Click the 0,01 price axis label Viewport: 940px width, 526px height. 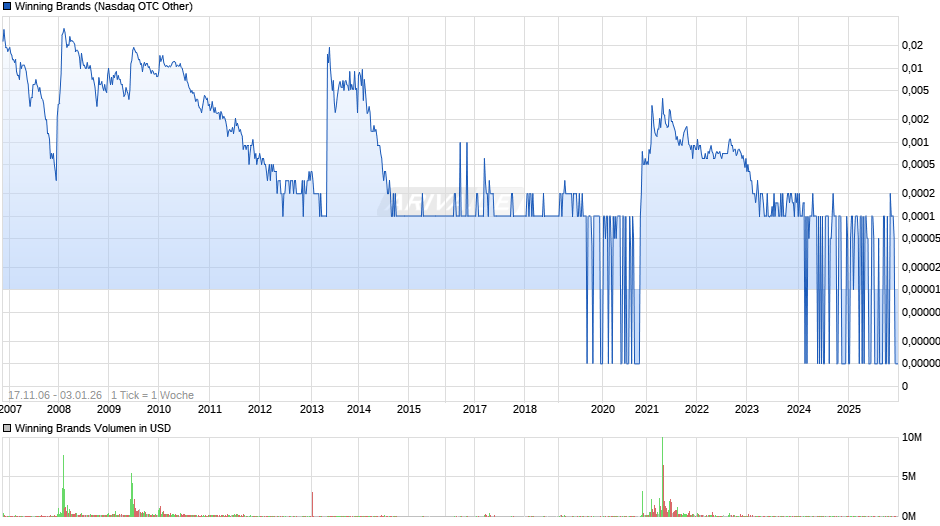[x=912, y=68]
